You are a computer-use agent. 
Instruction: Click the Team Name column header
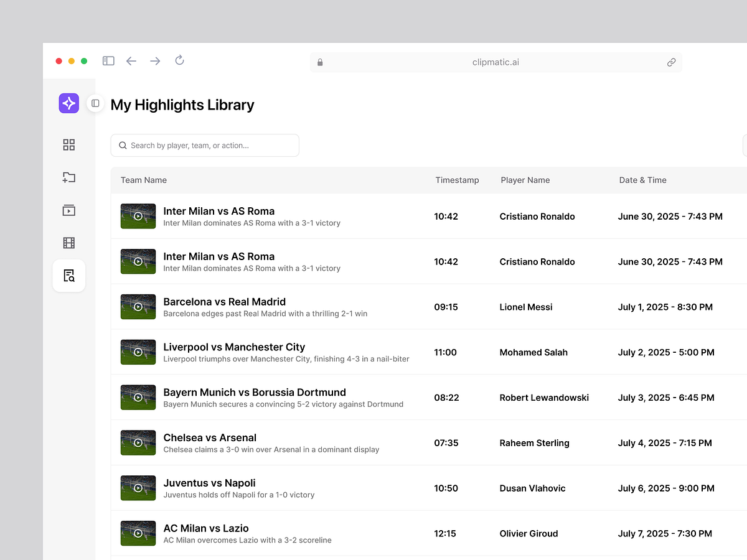click(144, 180)
